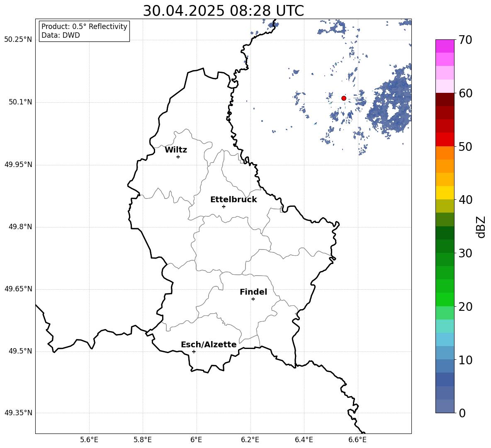Image resolution: width=491 pixels, height=448 pixels.
Task: Click the 60 tick on colorbar
Action: 465,93
